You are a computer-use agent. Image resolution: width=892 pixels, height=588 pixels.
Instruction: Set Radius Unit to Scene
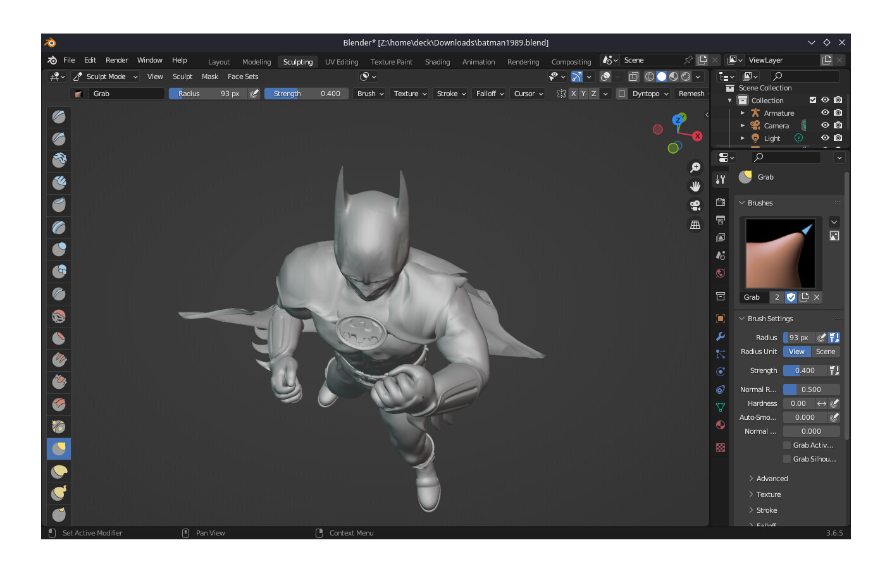(x=826, y=352)
